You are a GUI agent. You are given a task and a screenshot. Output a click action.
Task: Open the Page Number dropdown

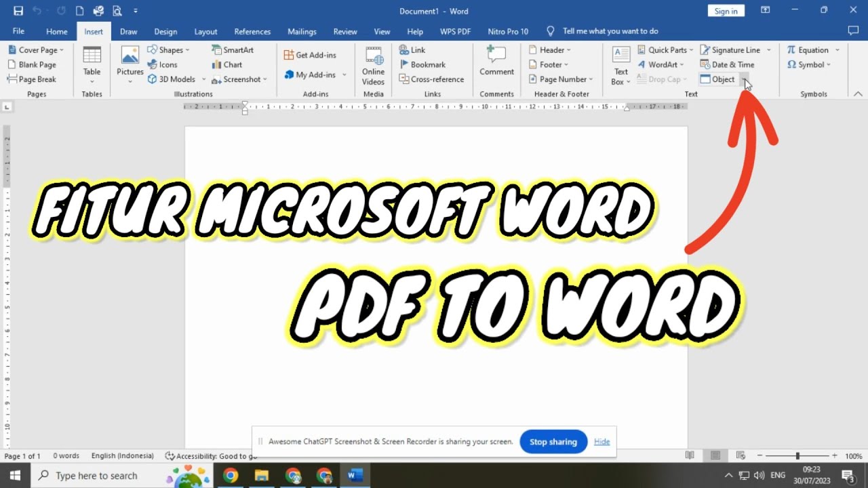(x=561, y=79)
